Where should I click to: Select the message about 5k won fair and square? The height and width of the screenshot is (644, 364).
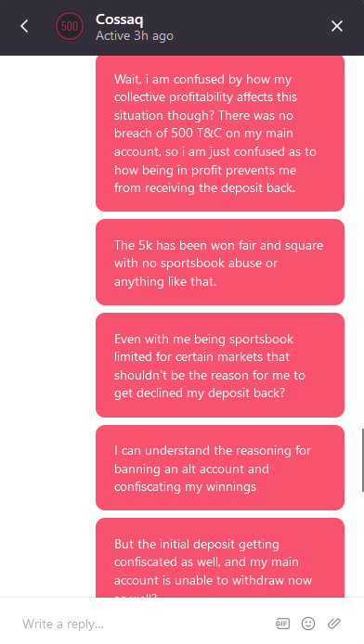tap(220, 262)
